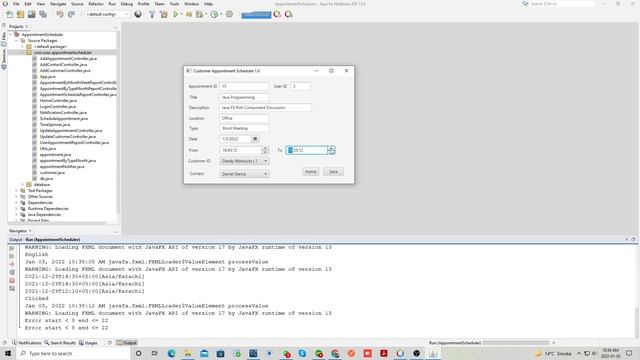Image resolution: width=640 pixels, height=360 pixels.
Task: Open the Tools menu
Action: (x=174, y=4)
